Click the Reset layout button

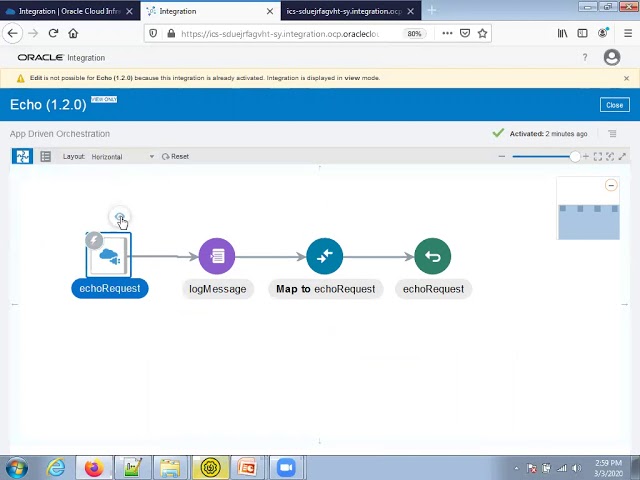176,156
